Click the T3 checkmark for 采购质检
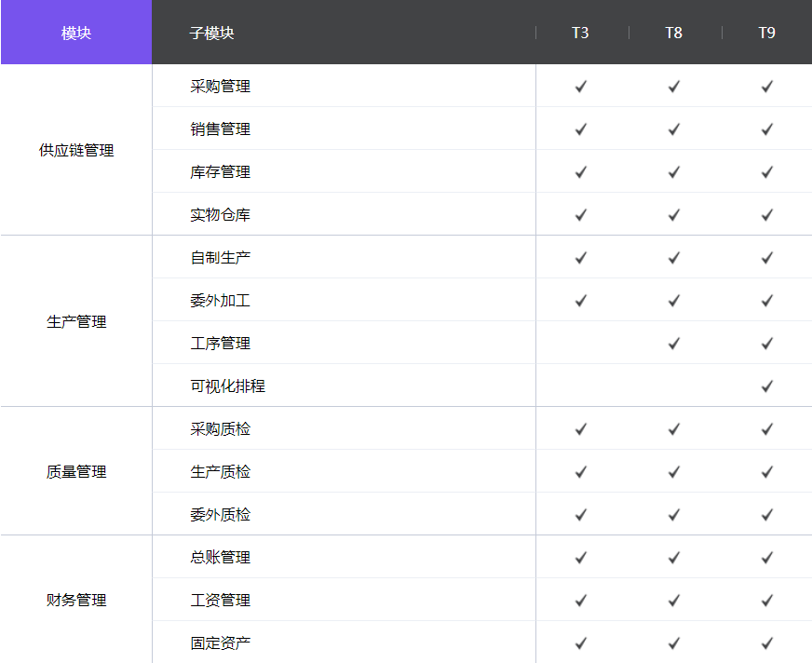 (x=581, y=429)
